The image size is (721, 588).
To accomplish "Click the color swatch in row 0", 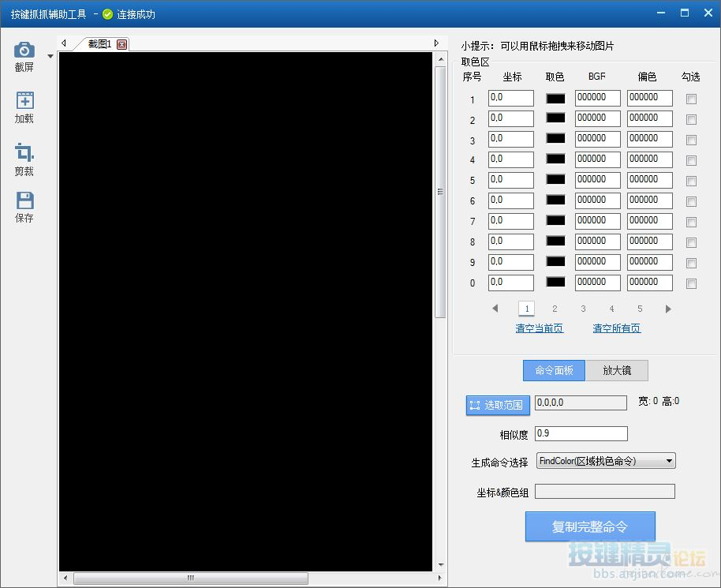I will pyautogui.click(x=555, y=283).
